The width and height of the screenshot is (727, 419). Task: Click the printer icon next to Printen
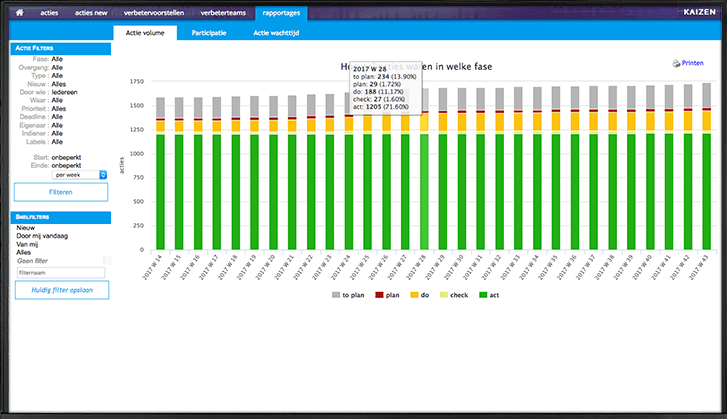(x=676, y=63)
